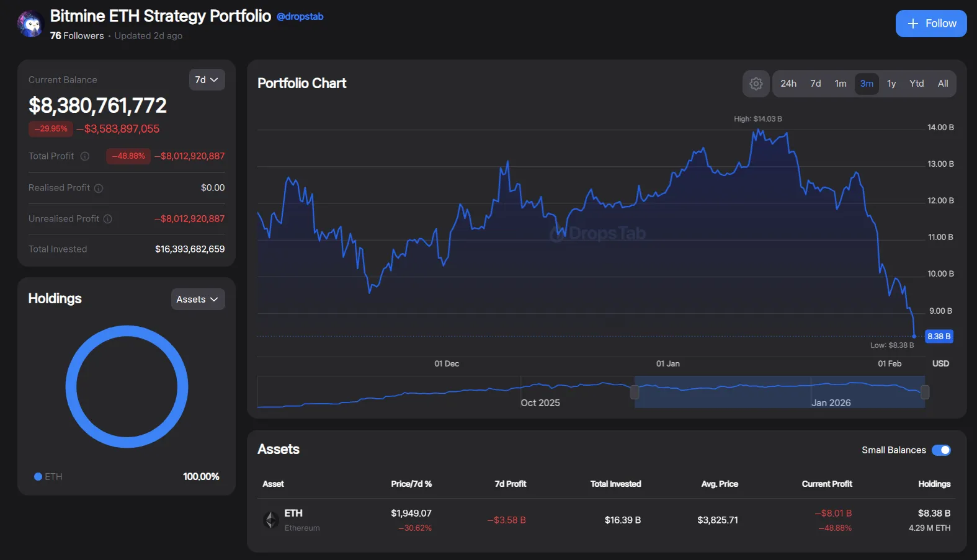977x560 pixels.
Task: Select the Ytd chart range
Action: (916, 84)
